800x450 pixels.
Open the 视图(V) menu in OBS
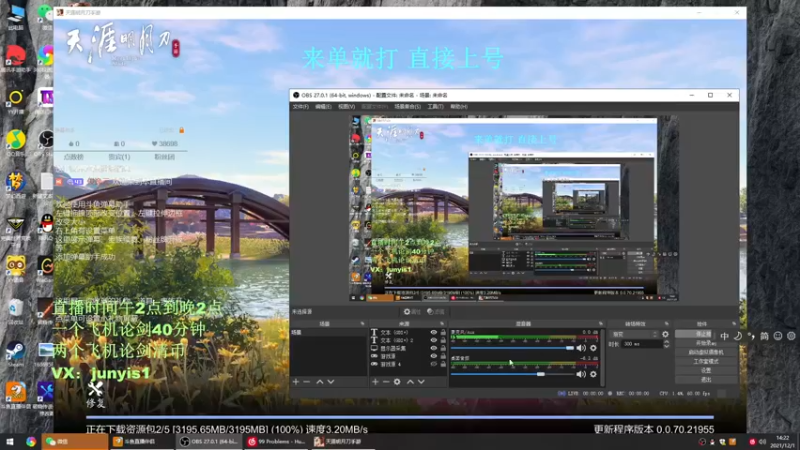(x=346, y=107)
